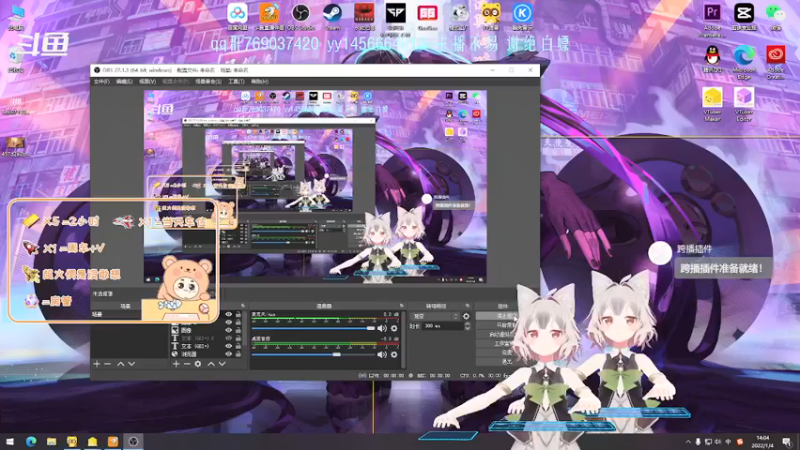This screenshot has width=800, height=450.
Task: Open Microsoft Edge desktop shortcut
Action: [744, 62]
